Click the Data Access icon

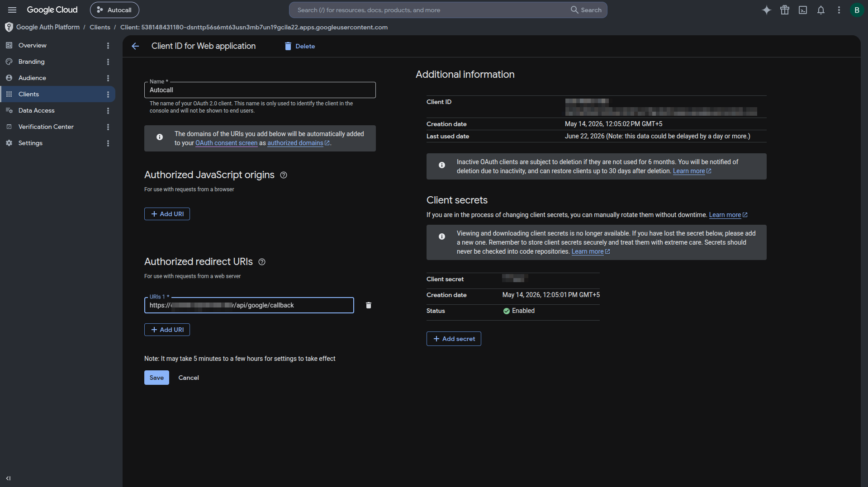tap(9, 110)
